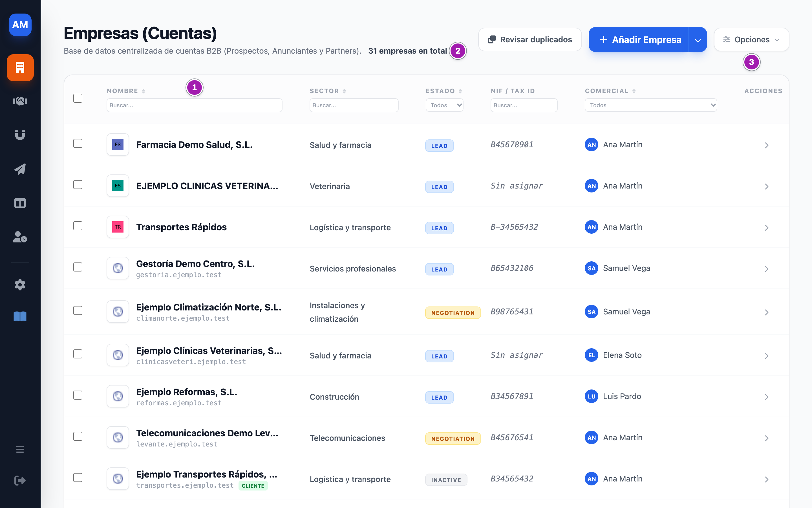The height and width of the screenshot is (508, 812).
Task: Open the Opciones dropdown
Action: click(x=751, y=40)
